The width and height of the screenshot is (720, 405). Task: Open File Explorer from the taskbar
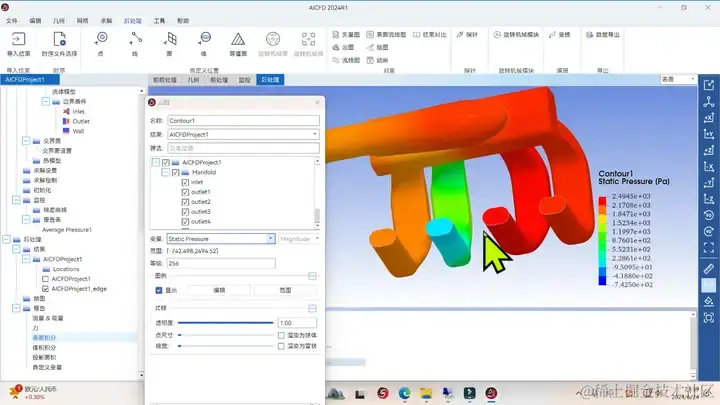tap(426, 393)
